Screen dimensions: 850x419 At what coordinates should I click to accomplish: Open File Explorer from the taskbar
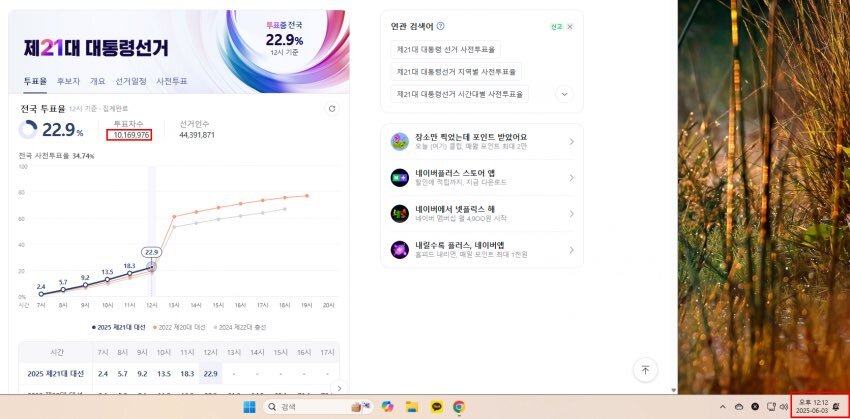pyautogui.click(x=412, y=407)
